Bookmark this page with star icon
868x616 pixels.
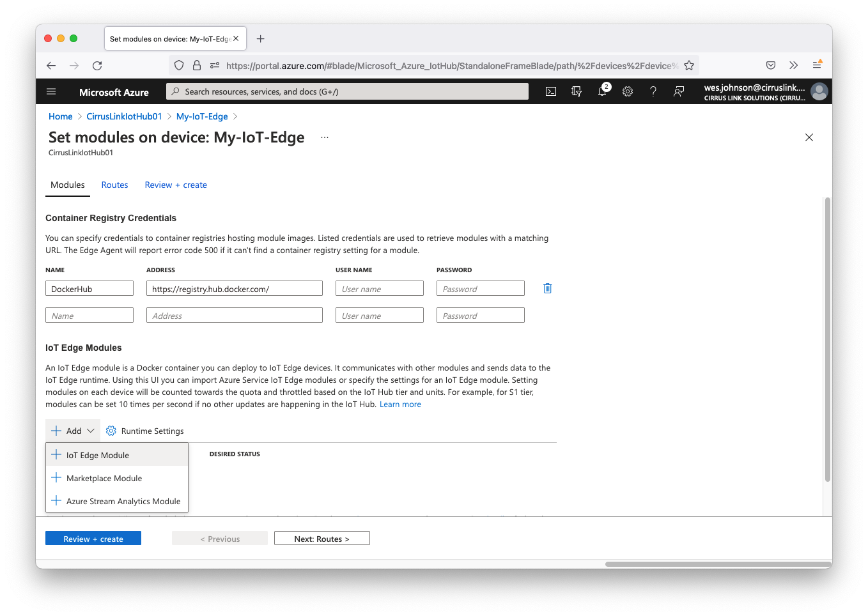click(x=689, y=66)
